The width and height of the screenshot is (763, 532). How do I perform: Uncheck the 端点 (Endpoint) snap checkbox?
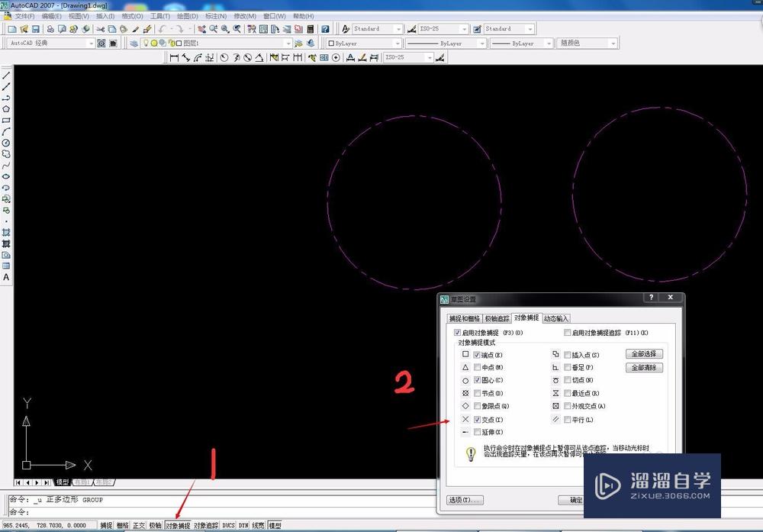click(478, 353)
